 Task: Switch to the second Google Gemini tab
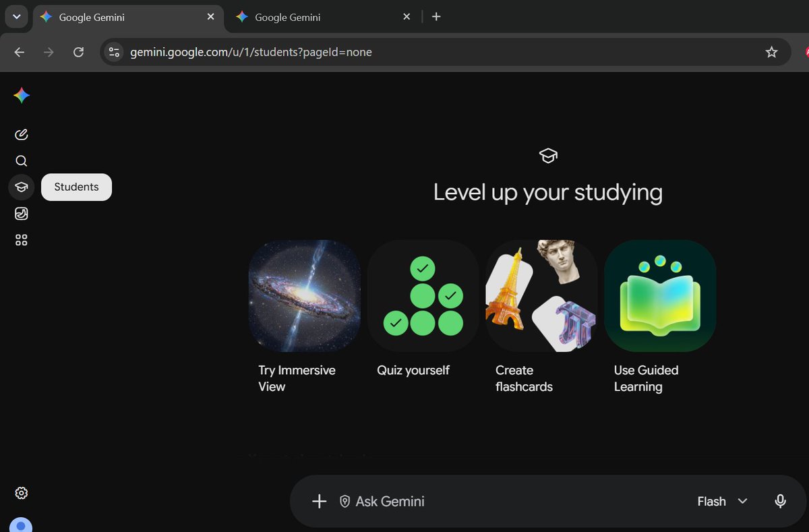[322, 17]
